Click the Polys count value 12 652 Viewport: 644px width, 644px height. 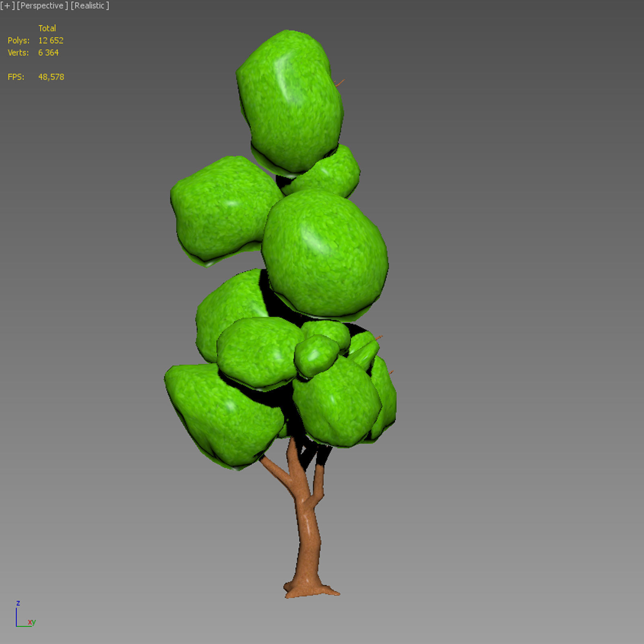click(x=51, y=40)
